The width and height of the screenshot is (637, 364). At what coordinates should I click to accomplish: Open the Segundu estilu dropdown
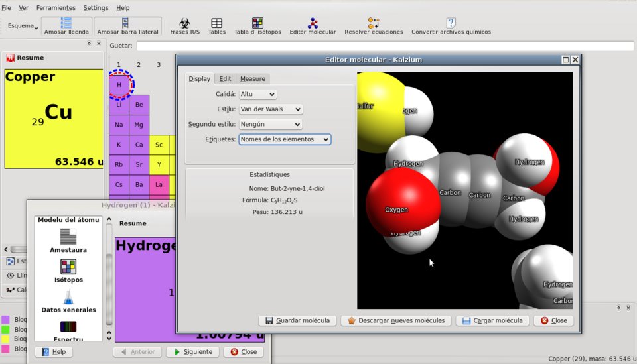271,124
